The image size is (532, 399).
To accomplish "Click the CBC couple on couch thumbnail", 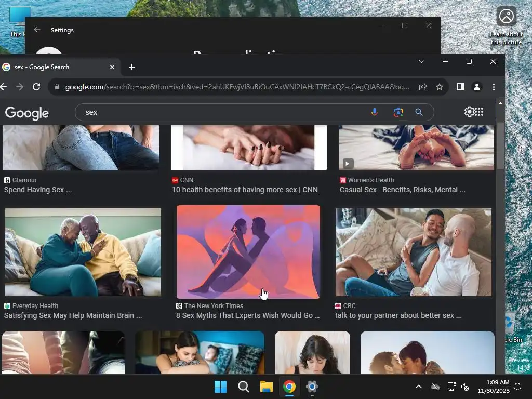I will tap(414, 252).
